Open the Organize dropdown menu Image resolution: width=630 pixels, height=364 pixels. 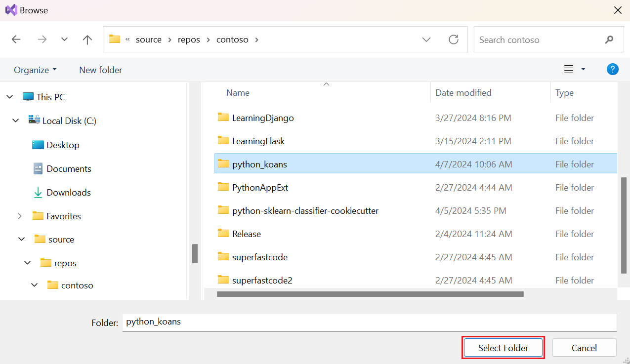click(x=35, y=70)
